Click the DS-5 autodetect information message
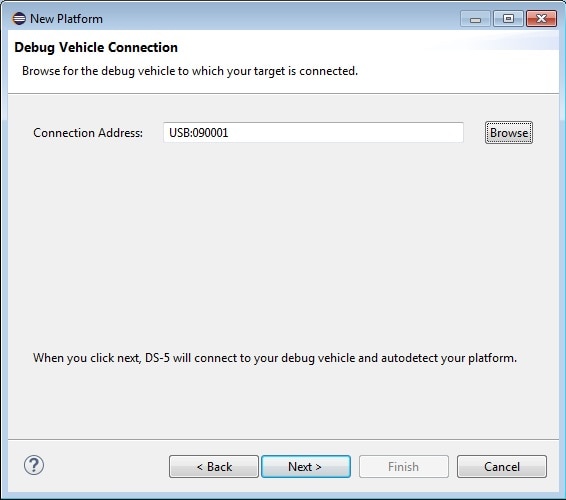 [275, 358]
